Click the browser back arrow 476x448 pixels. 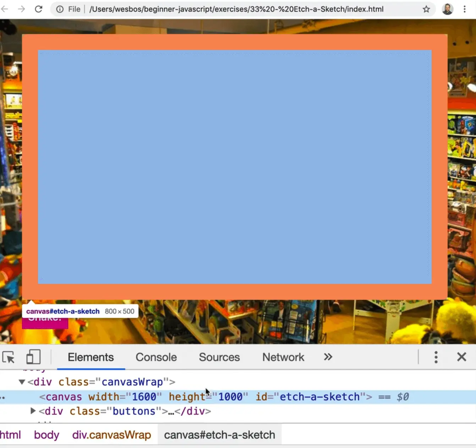[5, 9]
